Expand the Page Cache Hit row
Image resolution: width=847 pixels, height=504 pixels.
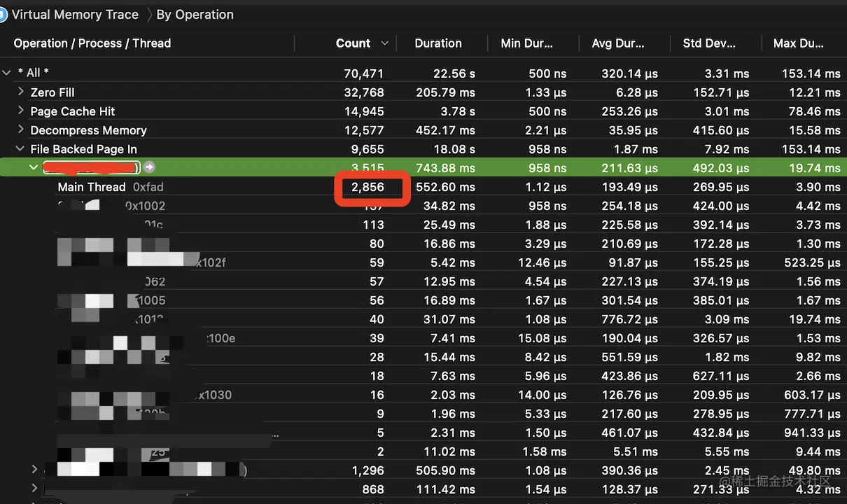click(21, 111)
